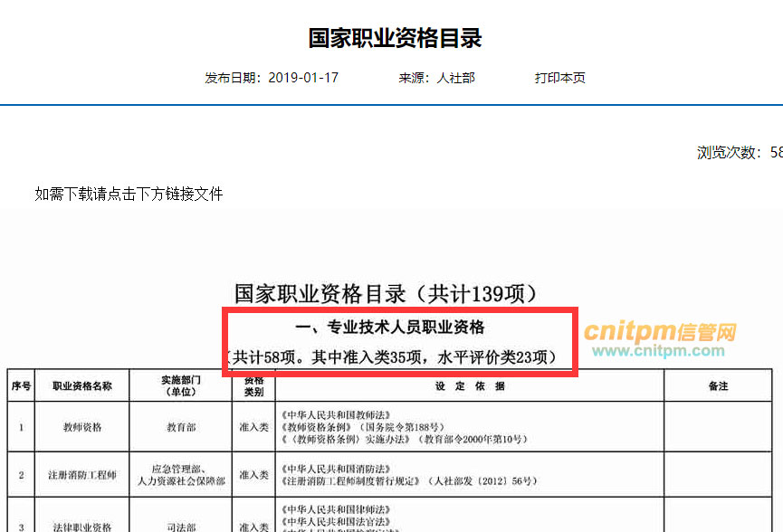The width and height of the screenshot is (783, 532).
Task: Click the publish date 2019-01-17
Action: click(x=303, y=78)
